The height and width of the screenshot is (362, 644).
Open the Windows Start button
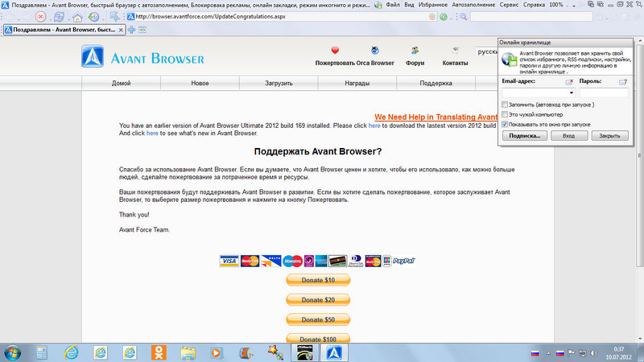pos(12,352)
